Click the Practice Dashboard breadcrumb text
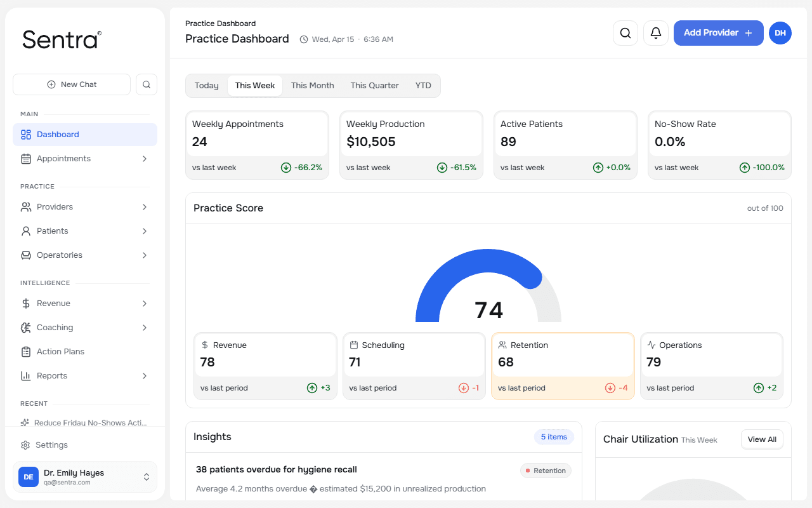The width and height of the screenshot is (812, 508). [221, 23]
